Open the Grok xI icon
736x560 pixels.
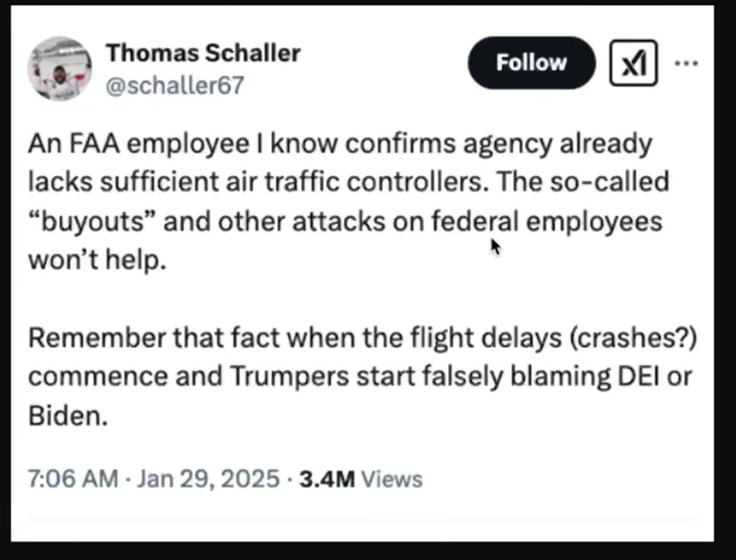pyautogui.click(x=633, y=63)
